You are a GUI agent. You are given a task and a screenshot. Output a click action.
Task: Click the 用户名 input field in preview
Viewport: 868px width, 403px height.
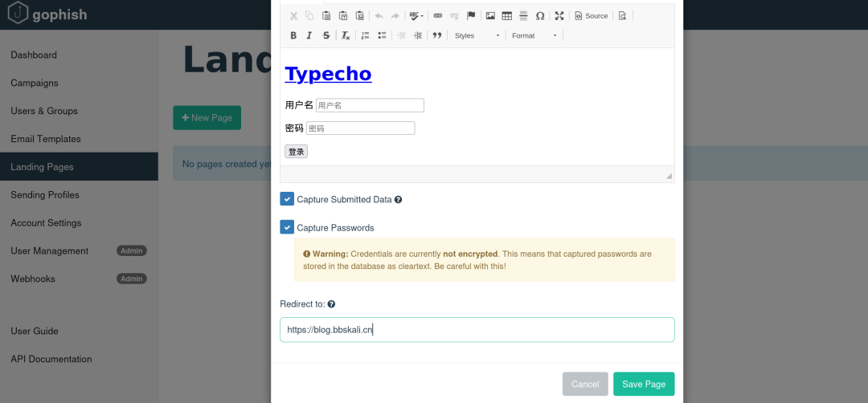pos(370,105)
